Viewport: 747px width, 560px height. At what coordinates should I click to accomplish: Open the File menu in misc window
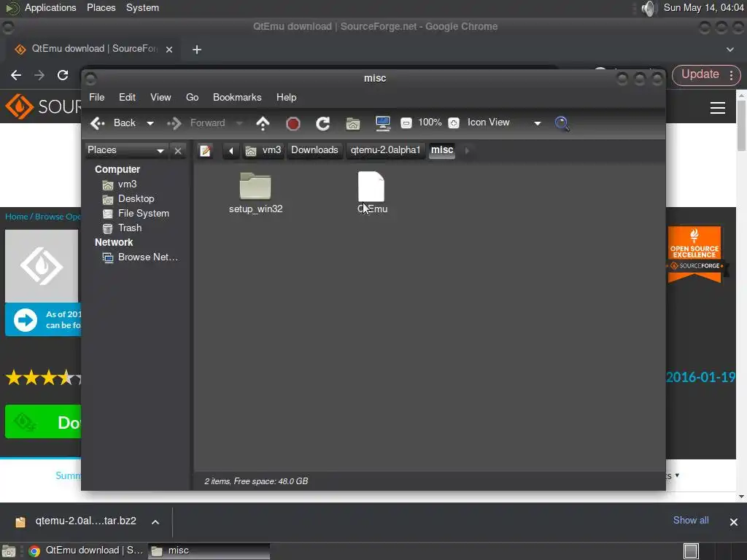(97, 97)
